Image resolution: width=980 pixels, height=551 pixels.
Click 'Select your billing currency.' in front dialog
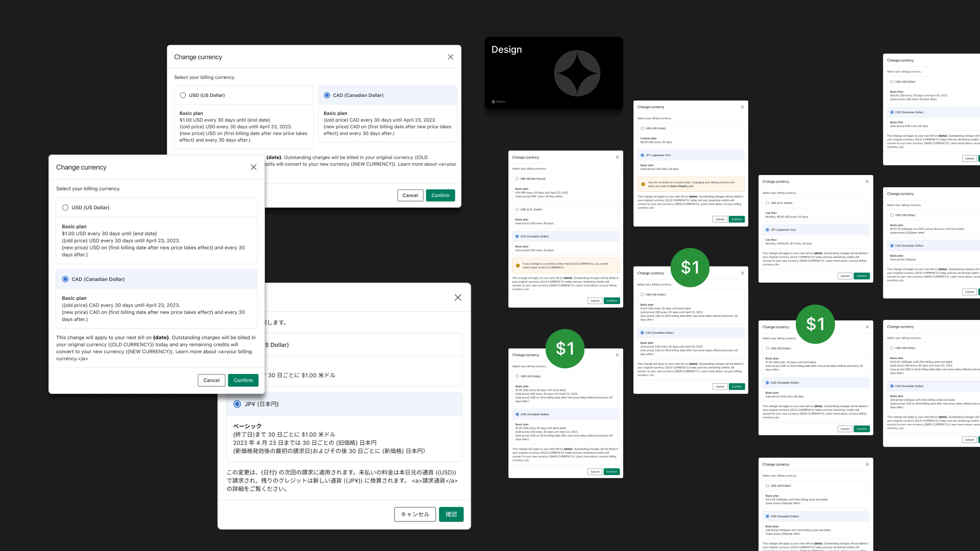tap(88, 189)
